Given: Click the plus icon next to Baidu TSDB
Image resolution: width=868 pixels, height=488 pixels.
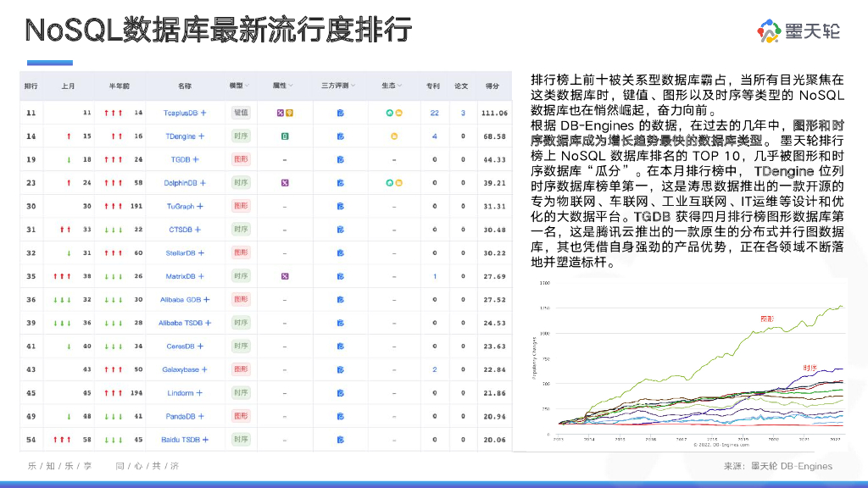Looking at the screenshot, I should pos(205,440).
